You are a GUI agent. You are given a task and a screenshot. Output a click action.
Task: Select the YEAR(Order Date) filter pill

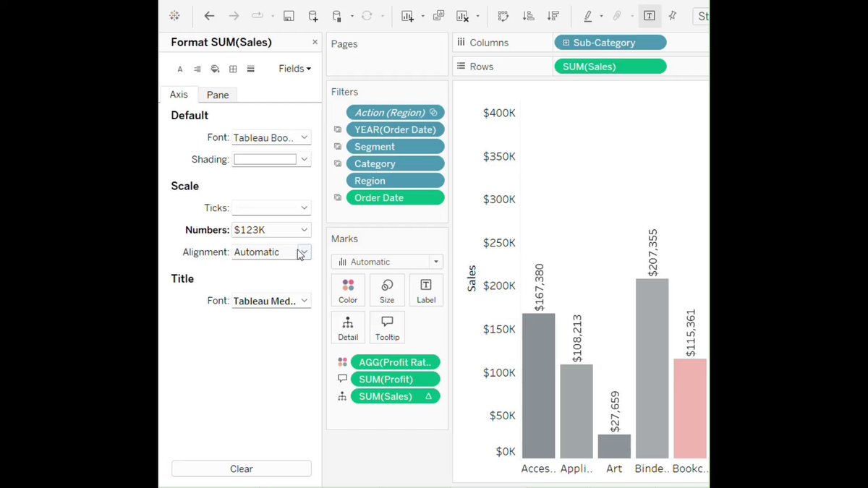coord(395,129)
